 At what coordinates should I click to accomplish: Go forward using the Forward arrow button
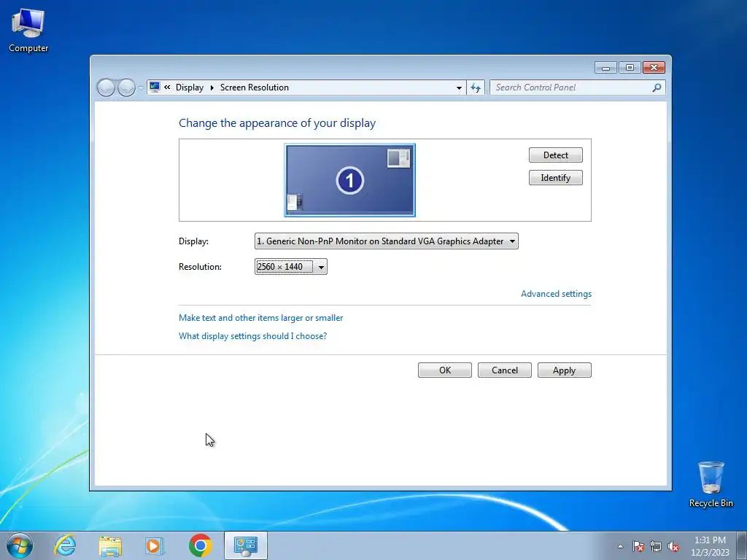click(126, 87)
